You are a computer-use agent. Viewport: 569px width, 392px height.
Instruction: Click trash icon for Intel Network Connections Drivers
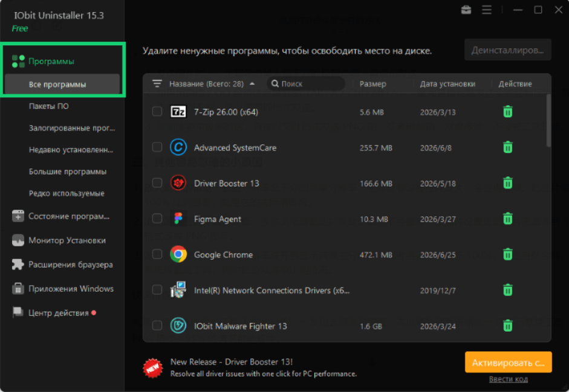click(508, 290)
